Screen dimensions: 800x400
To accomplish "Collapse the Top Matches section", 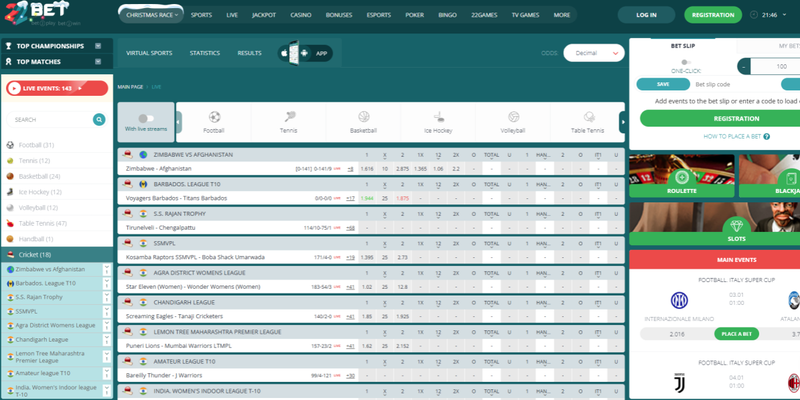I will 98,62.
